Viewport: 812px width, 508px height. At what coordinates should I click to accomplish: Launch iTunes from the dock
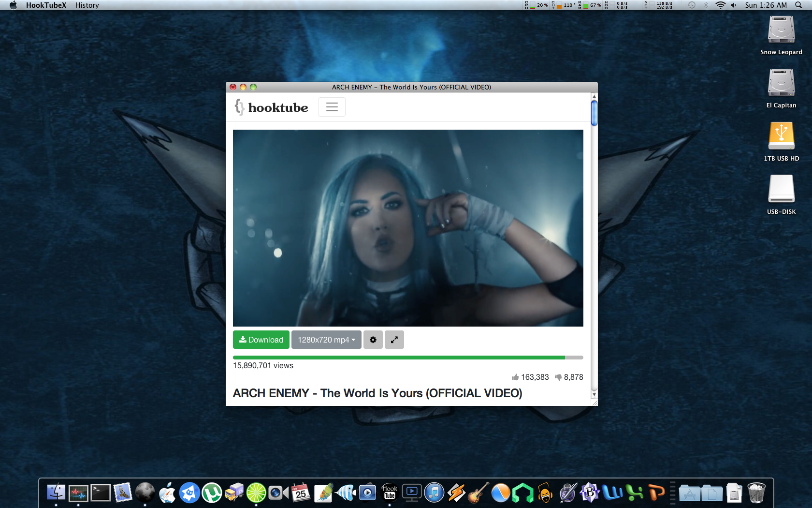tap(434, 493)
